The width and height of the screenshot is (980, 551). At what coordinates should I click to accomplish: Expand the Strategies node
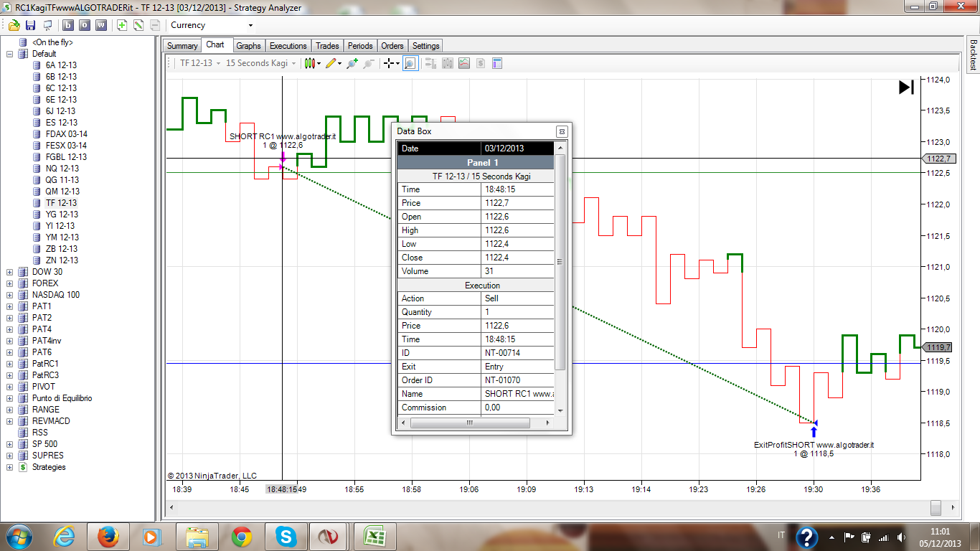click(x=10, y=467)
